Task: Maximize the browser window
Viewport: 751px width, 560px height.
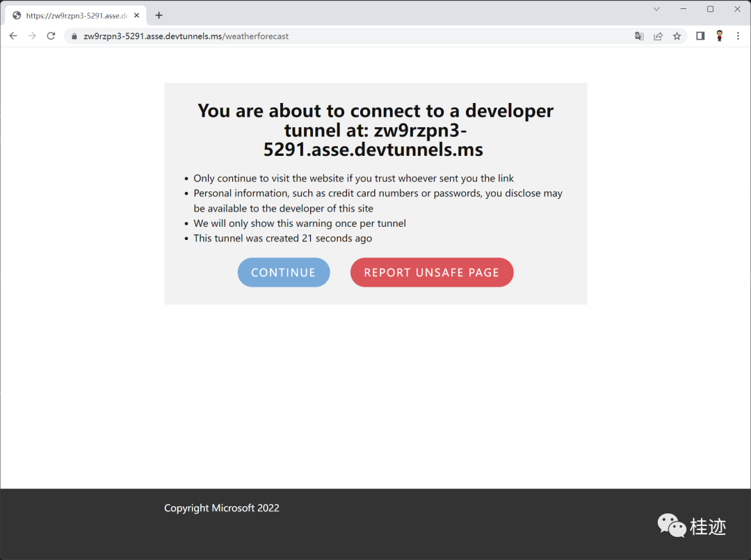Action: [710, 9]
